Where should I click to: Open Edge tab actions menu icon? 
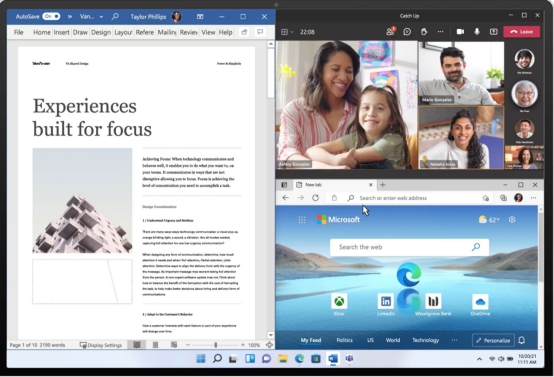(x=284, y=185)
